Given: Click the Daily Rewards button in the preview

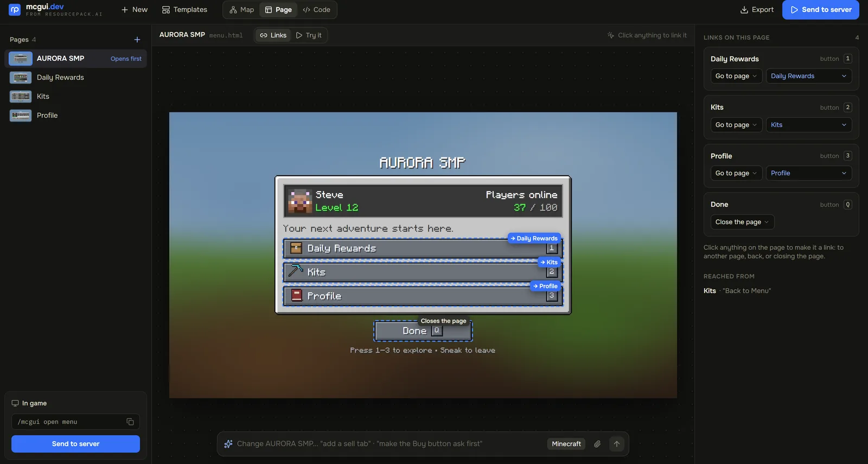Looking at the screenshot, I should coord(423,249).
